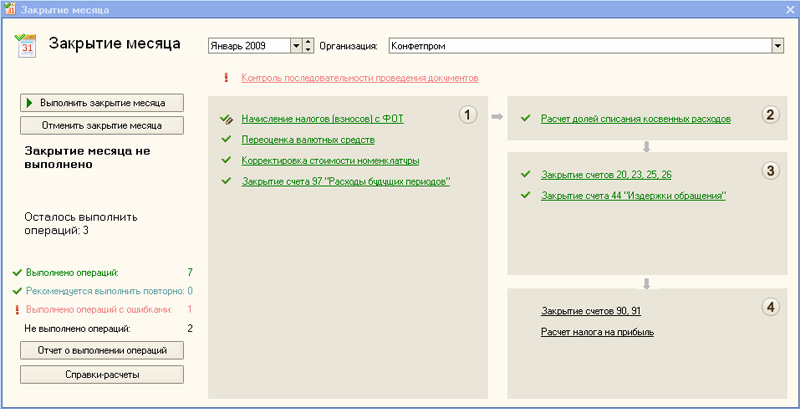Click the green checkmark beside Переоценка валютных средств

pyautogui.click(x=227, y=140)
